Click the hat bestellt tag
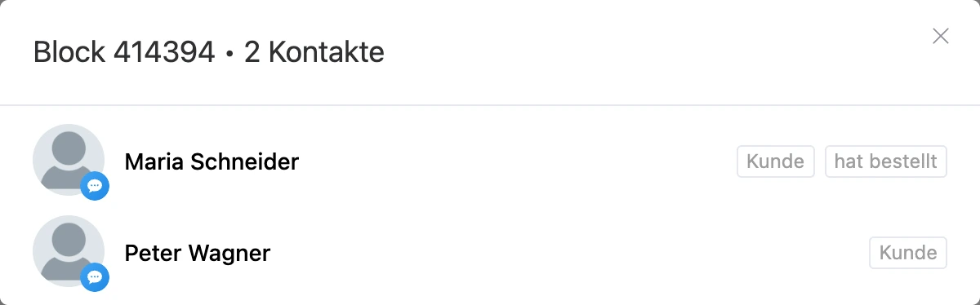 point(886,161)
